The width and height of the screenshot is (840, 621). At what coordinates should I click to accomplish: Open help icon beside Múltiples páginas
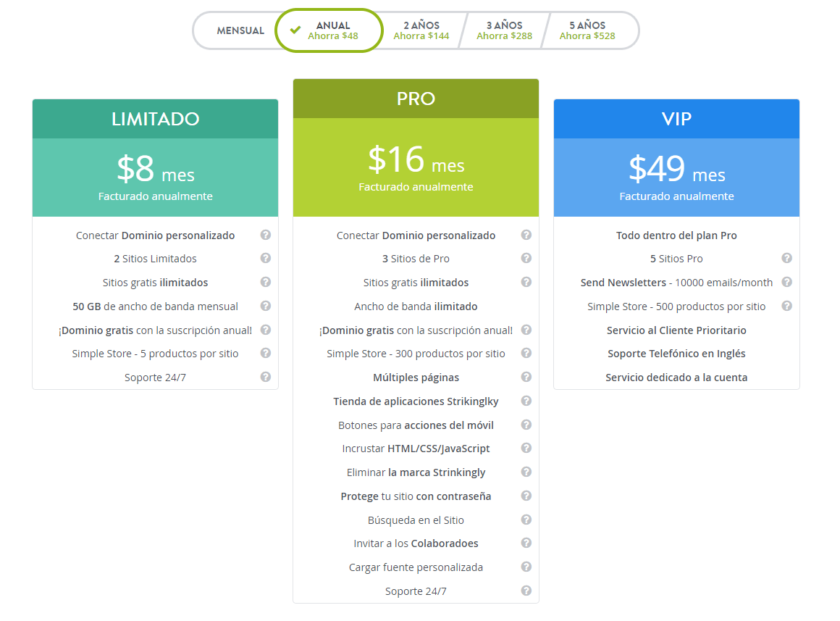click(x=526, y=377)
